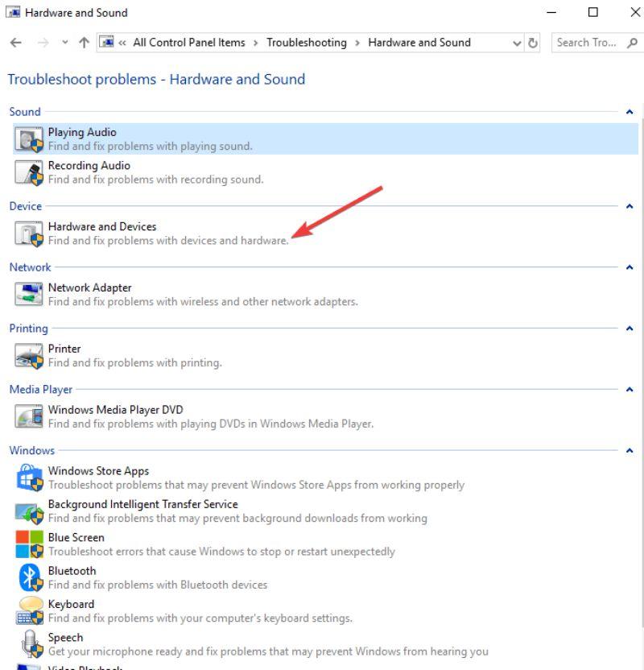Collapse the Media Player section
Viewport: 644px width, 670px height.
[630, 390]
